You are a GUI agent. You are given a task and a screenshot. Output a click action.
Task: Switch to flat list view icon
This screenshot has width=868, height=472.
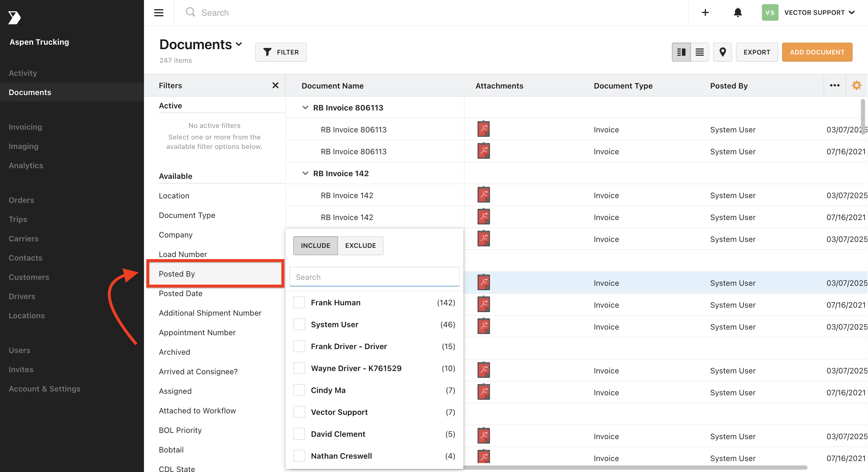699,52
